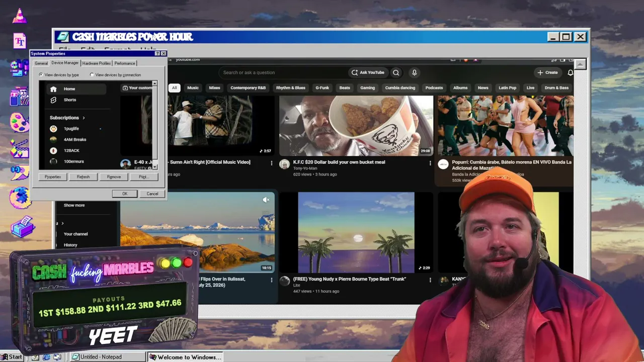Click the up arrow of the device list scrollbar

point(154,83)
